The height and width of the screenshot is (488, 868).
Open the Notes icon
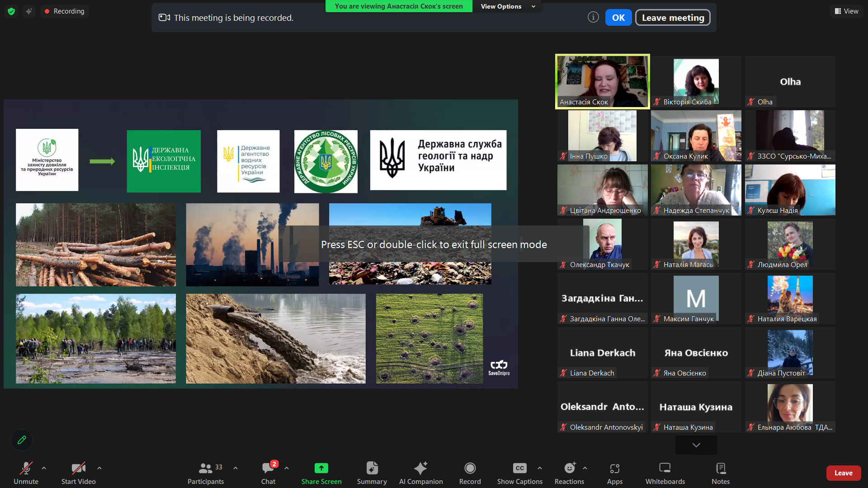pyautogui.click(x=721, y=469)
